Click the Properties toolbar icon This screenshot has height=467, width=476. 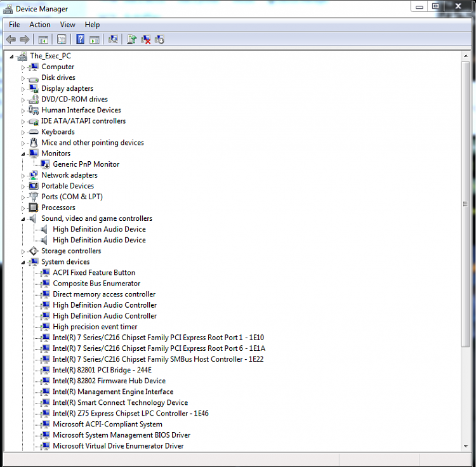tap(62, 39)
